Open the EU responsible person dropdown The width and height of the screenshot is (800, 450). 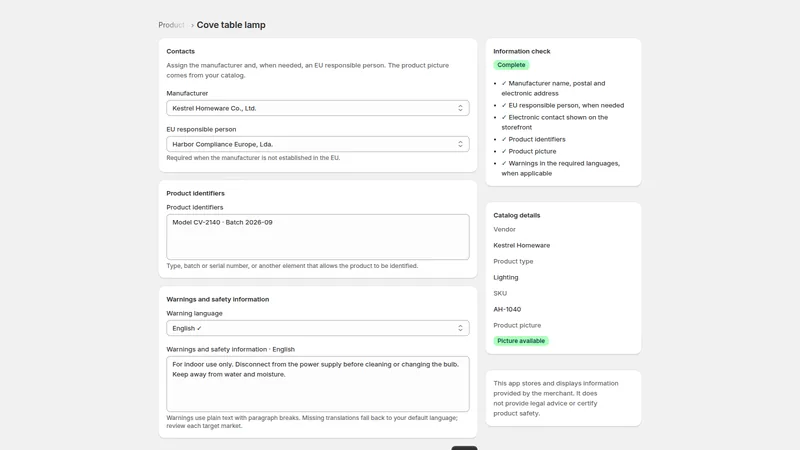tap(317, 144)
